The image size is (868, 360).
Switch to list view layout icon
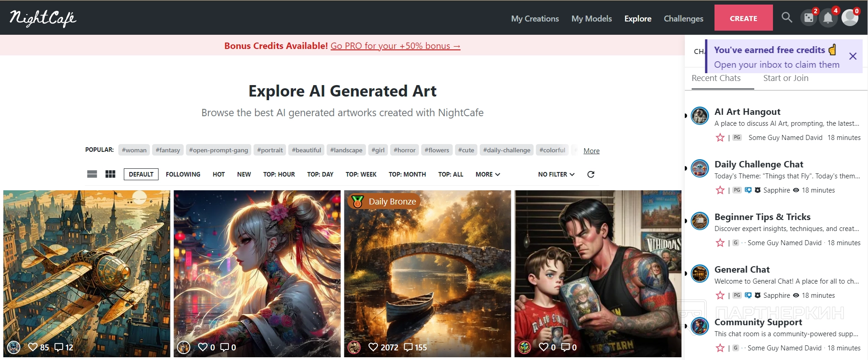click(x=92, y=174)
